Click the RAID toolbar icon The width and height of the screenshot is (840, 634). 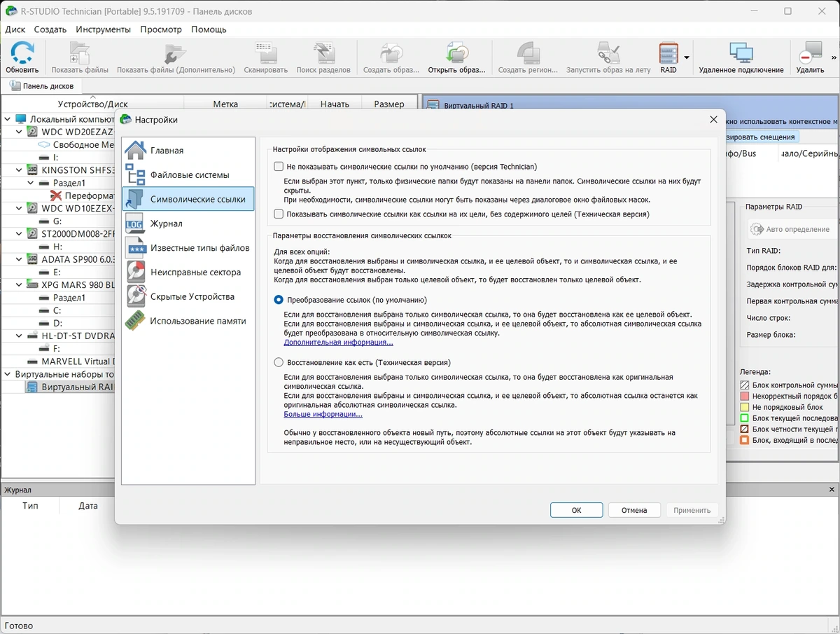(x=669, y=53)
